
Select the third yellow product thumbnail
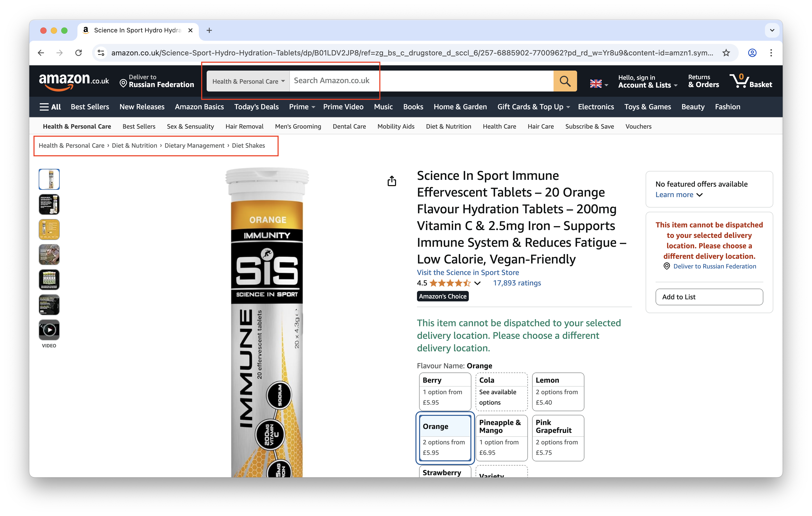click(x=49, y=230)
